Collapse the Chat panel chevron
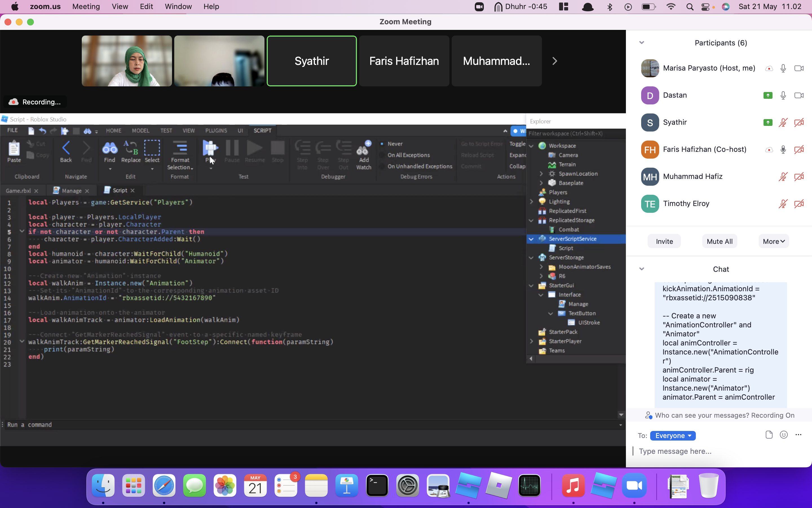 click(x=641, y=269)
